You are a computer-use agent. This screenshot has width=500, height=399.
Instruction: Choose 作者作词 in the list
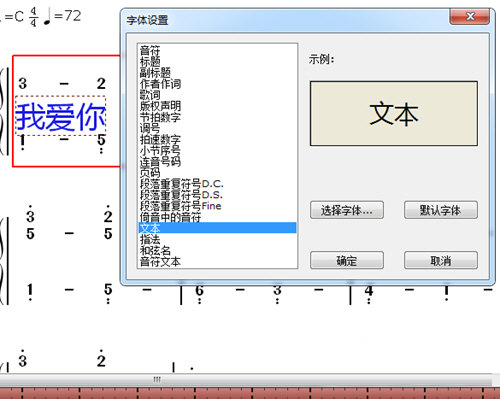click(x=217, y=84)
